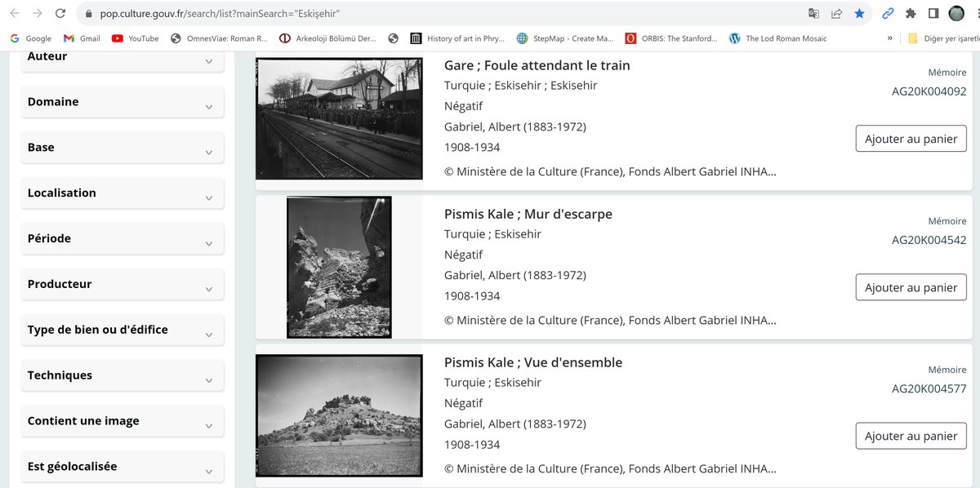Open the Arkeoloji Bölümü Der... bookmark

point(328,38)
